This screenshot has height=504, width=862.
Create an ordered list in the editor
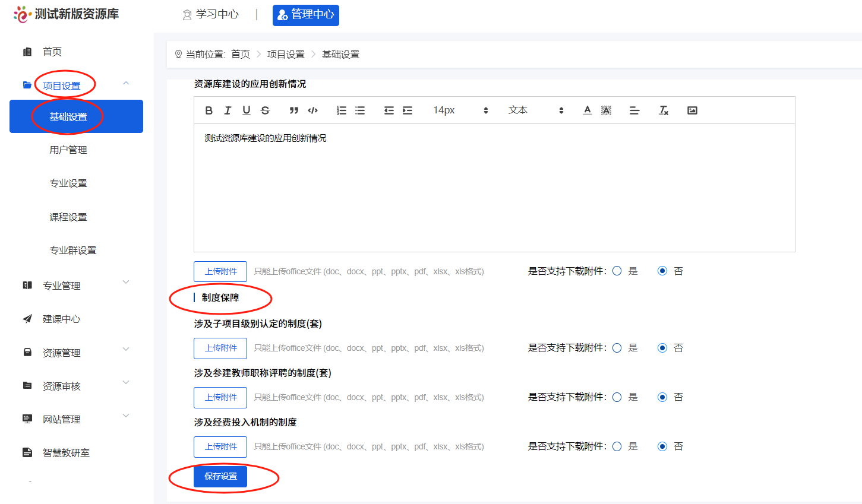click(341, 110)
